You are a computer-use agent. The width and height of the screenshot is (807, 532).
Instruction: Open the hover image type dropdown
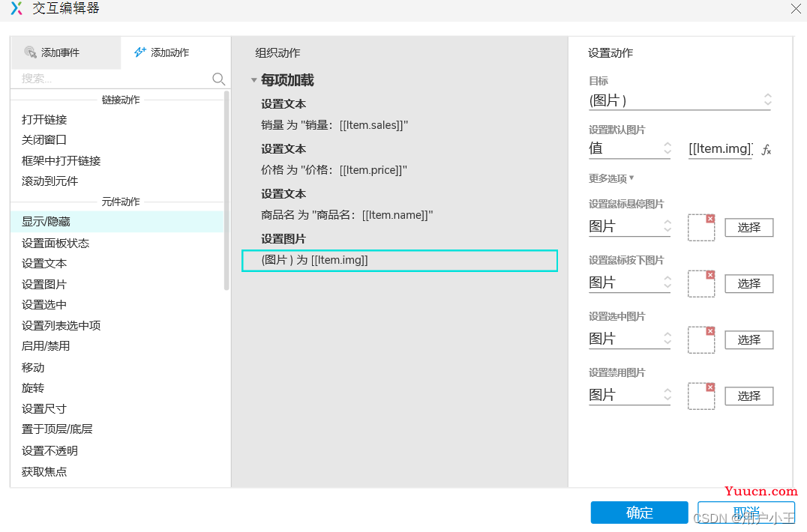tap(630, 226)
